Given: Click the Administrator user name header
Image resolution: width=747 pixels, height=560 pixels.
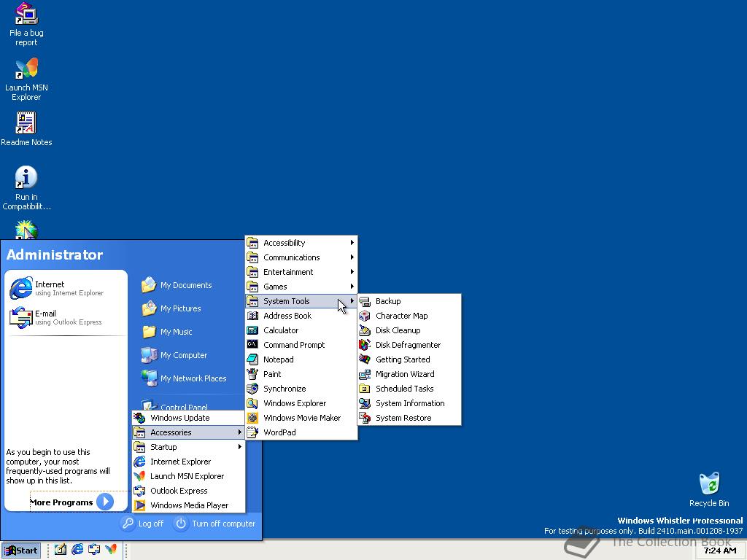Looking at the screenshot, I should (x=55, y=254).
